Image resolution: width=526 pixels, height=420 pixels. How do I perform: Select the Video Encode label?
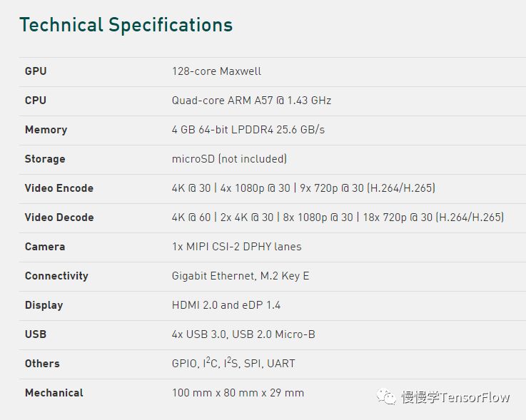tap(59, 188)
